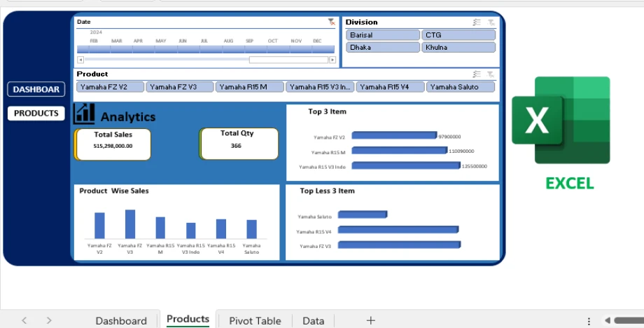The image size is (644, 328).
Task: Open the Data sheet tab
Action: 313,320
